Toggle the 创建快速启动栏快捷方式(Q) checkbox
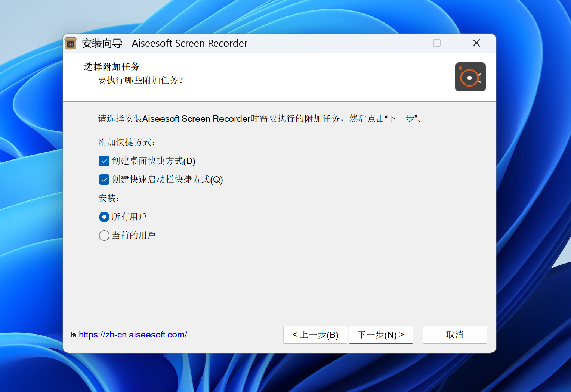 (104, 180)
